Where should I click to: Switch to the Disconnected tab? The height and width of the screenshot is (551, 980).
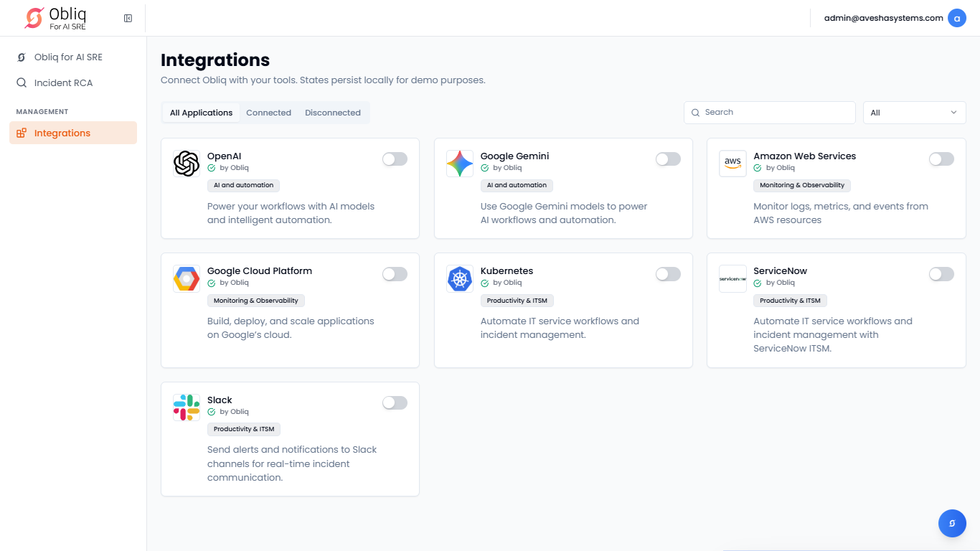pos(333,113)
